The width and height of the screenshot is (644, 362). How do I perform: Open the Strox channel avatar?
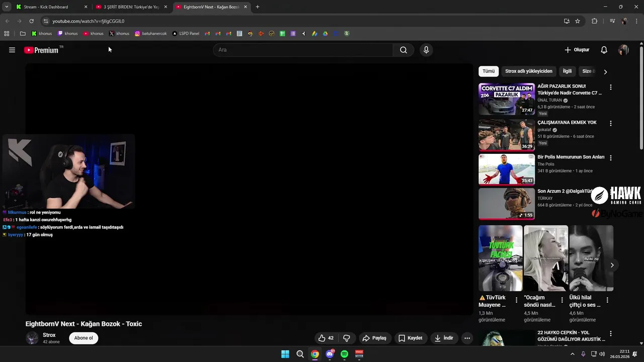[32, 338]
